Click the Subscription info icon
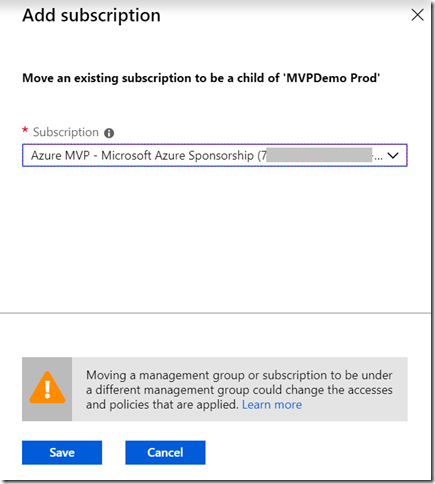The height and width of the screenshot is (484, 435). (x=109, y=133)
